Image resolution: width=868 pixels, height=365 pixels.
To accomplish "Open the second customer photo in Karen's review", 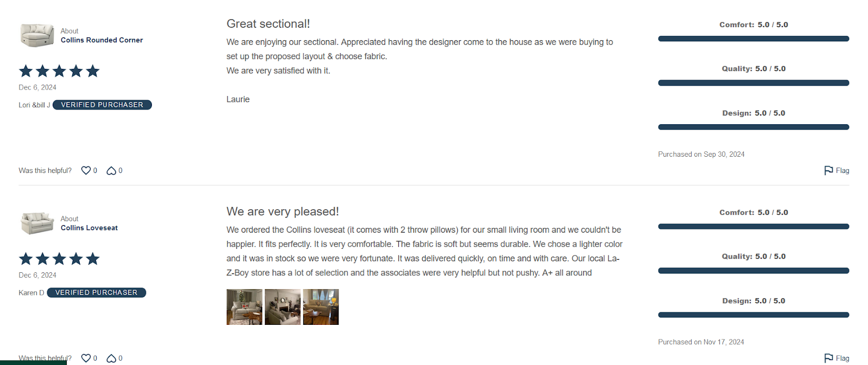I will point(283,307).
